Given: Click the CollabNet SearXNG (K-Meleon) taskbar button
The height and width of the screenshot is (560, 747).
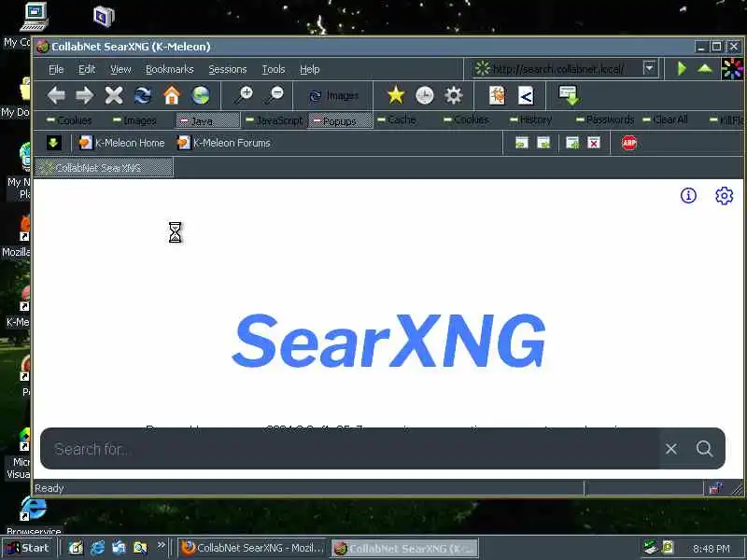Looking at the screenshot, I should coord(404,548).
